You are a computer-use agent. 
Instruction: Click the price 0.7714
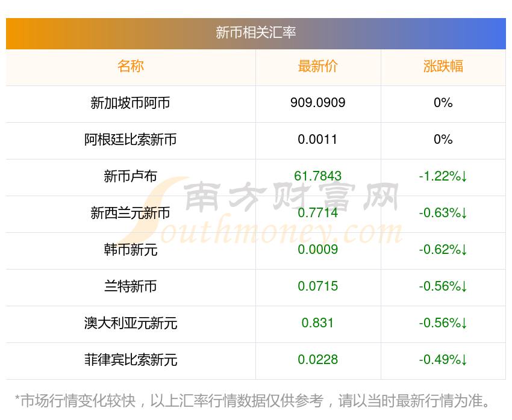pos(317,213)
